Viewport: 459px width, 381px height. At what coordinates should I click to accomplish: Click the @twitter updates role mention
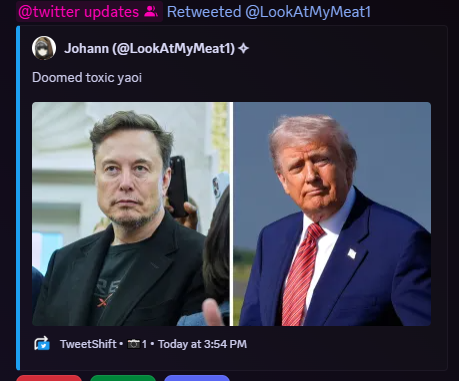point(89,12)
